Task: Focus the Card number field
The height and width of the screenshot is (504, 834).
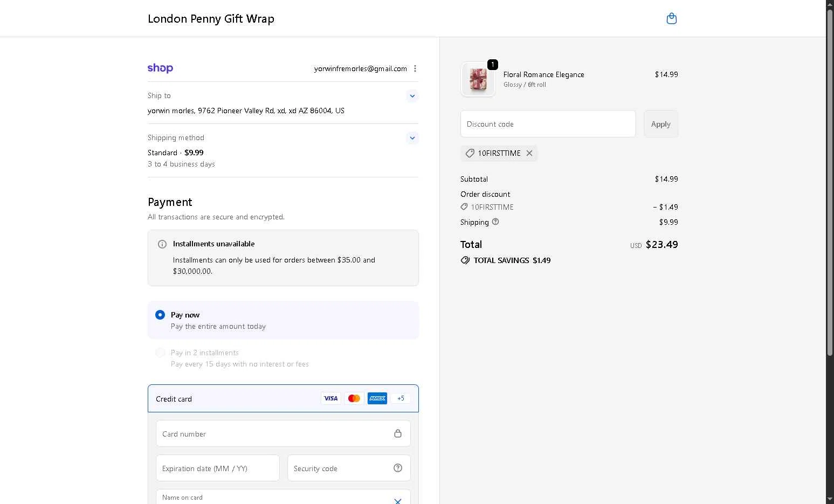Action: [283, 433]
